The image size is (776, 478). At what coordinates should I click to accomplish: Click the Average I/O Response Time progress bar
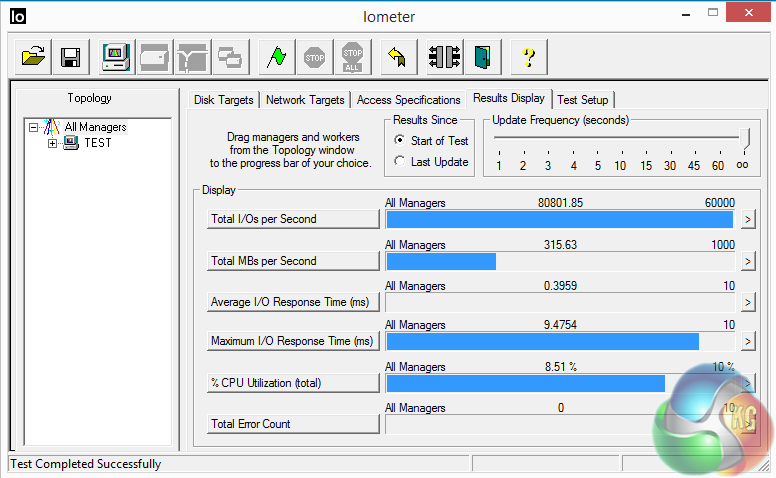[560, 302]
